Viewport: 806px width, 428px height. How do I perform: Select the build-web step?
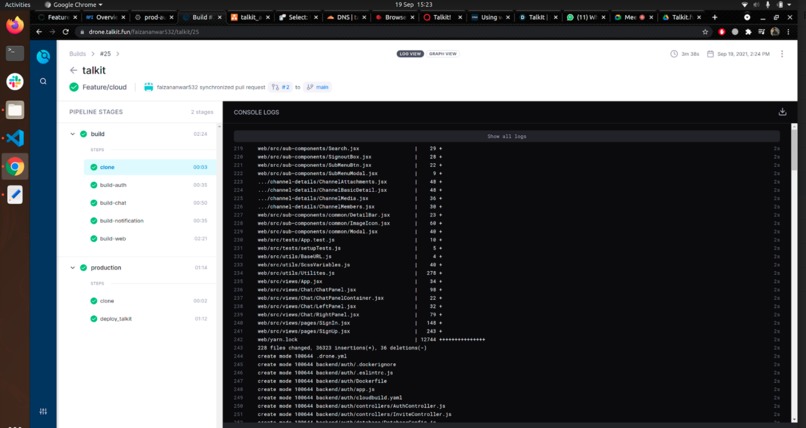coord(150,239)
